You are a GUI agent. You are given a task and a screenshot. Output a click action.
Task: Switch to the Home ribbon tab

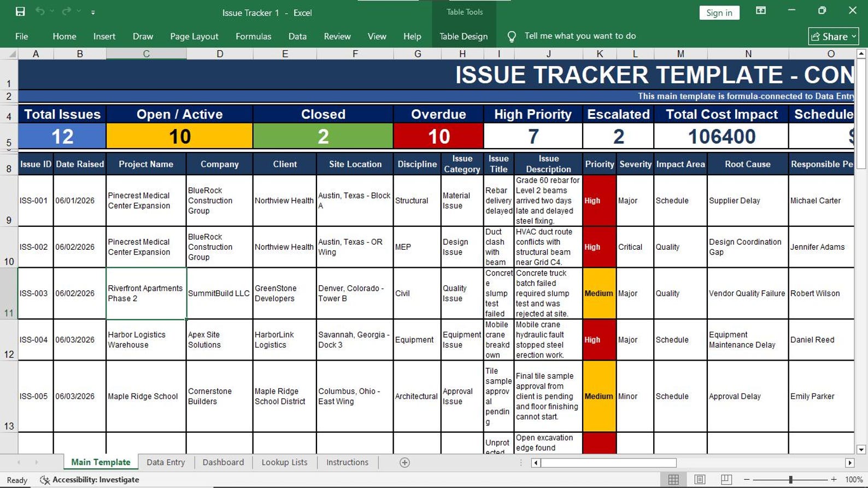pyautogui.click(x=64, y=36)
